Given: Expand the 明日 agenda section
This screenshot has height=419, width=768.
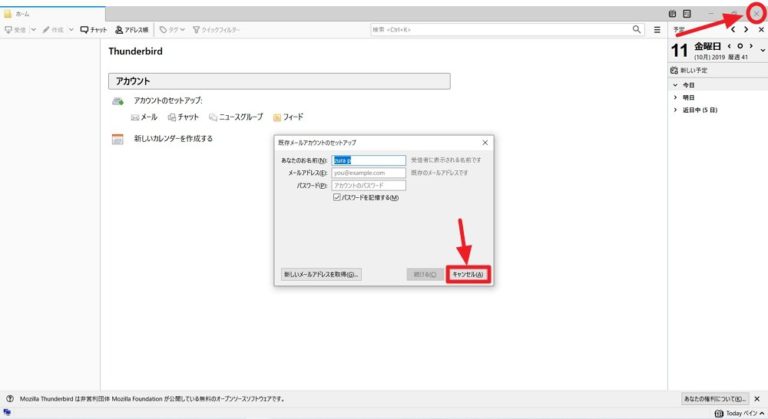Looking at the screenshot, I should (675, 98).
